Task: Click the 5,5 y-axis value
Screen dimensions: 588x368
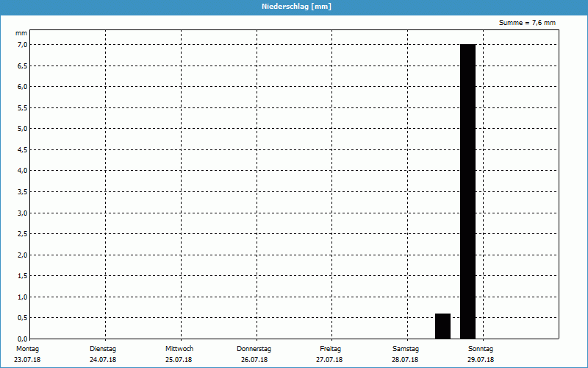Action: tap(22, 107)
